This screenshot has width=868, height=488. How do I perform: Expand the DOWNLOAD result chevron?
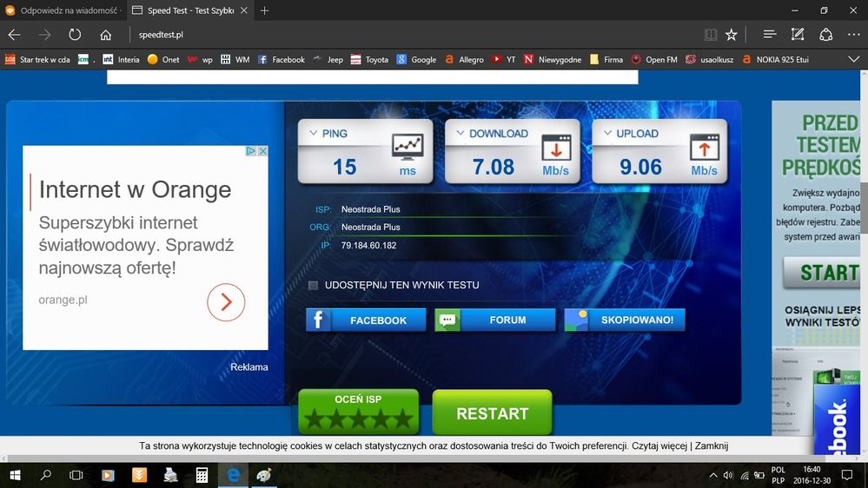pos(460,134)
